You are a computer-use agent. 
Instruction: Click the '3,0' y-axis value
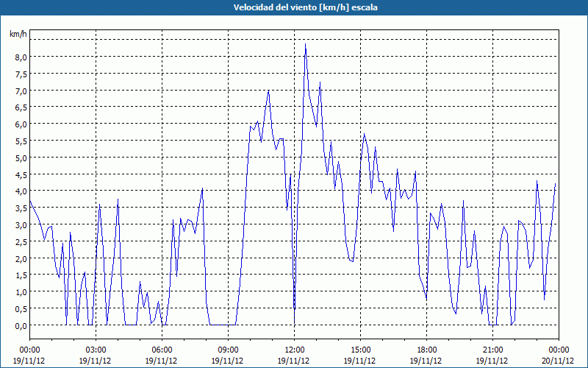click(21, 225)
